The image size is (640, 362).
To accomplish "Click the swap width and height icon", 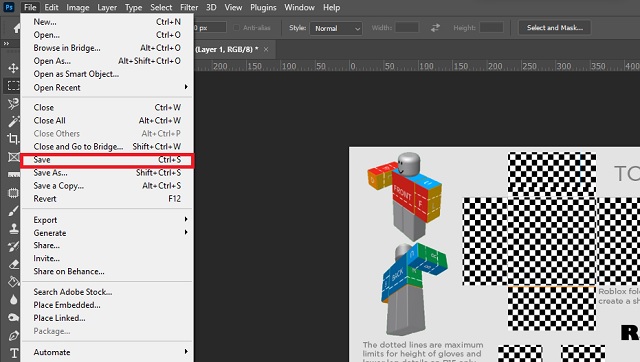I will (x=436, y=28).
